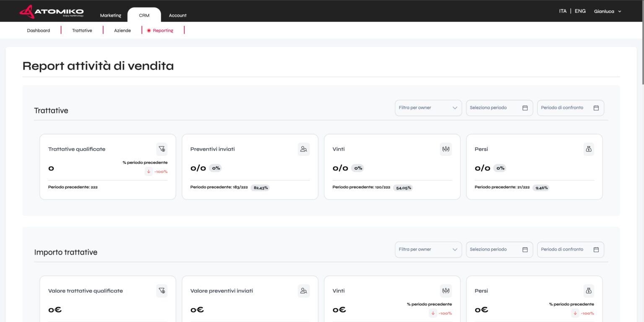Click person icon on Valore preventivi inviati card

pos(304,291)
